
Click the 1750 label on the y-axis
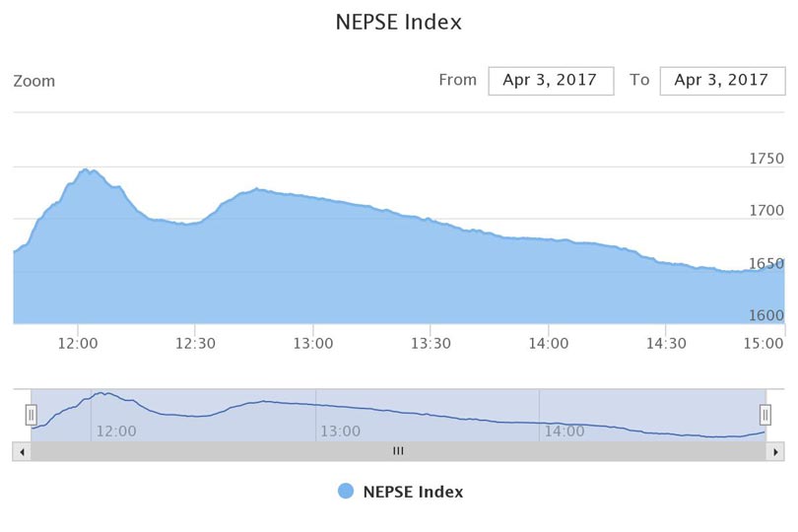765,159
